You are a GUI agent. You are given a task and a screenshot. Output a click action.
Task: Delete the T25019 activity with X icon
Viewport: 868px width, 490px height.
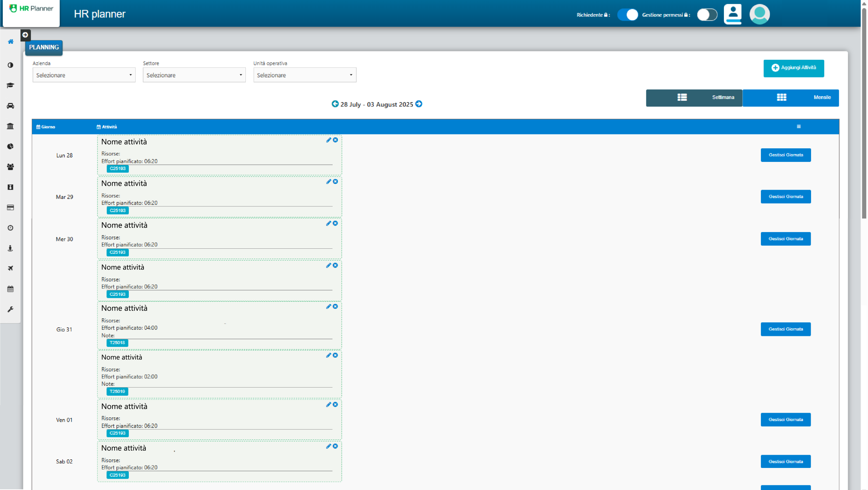[x=335, y=355]
